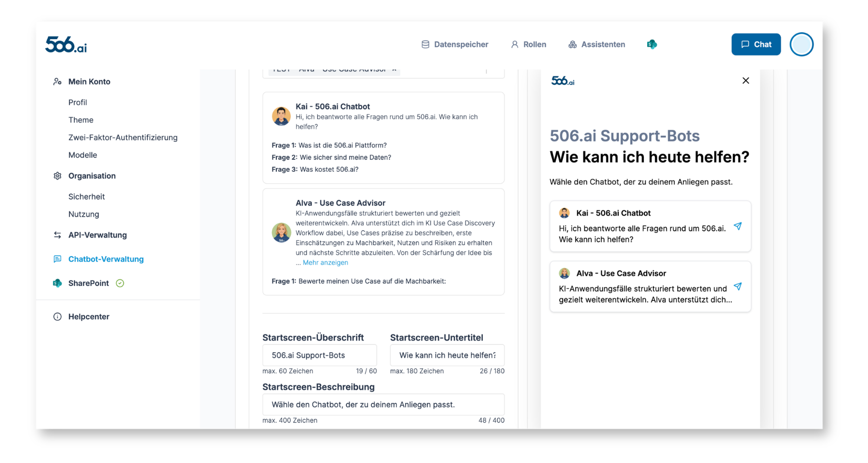Viewport: 868px width, 463px height.
Task: Click the green SharePoint connected checkmark
Action: 120,283
